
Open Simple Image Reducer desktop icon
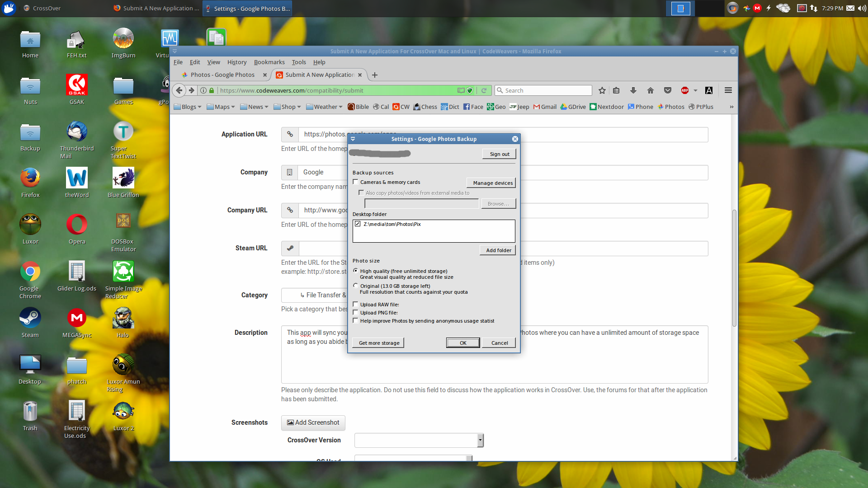click(123, 280)
